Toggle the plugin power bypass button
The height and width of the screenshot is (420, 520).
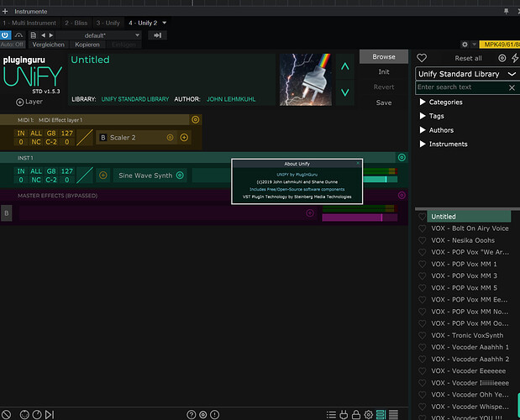point(6,35)
